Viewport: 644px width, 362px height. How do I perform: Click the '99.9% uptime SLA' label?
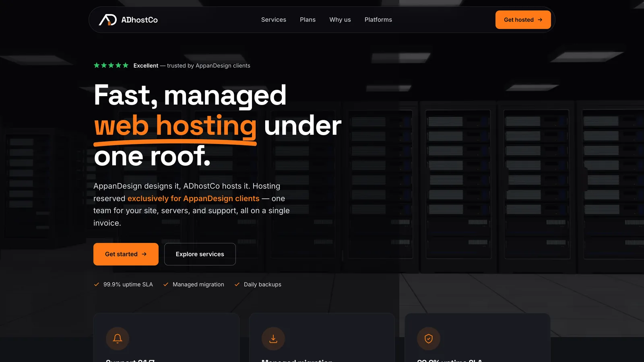coord(128,284)
